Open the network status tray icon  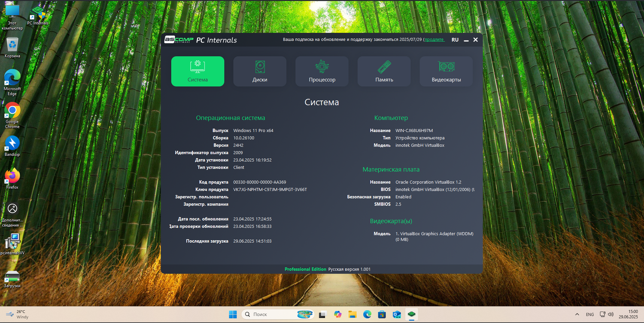(x=602, y=314)
